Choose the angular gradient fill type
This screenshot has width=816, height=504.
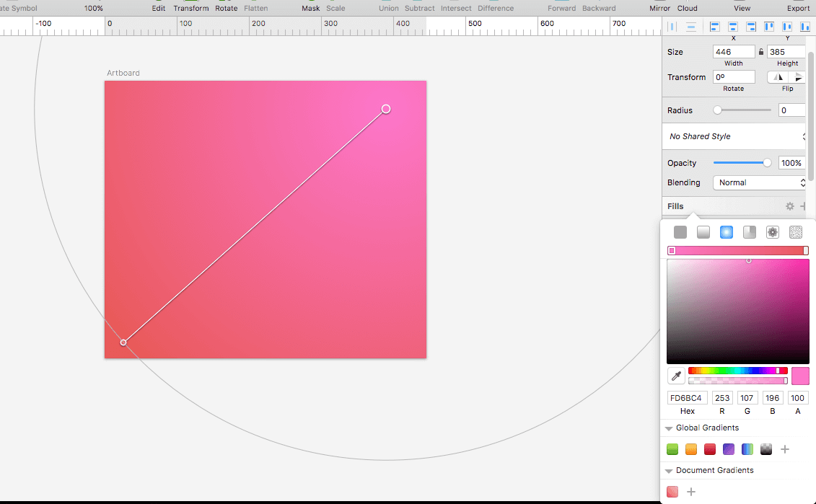point(750,232)
